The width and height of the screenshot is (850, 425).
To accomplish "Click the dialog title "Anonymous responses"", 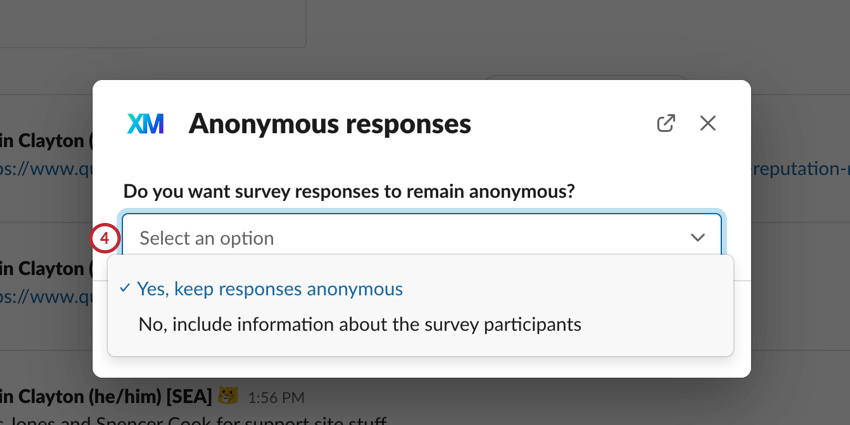I will point(329,124).
